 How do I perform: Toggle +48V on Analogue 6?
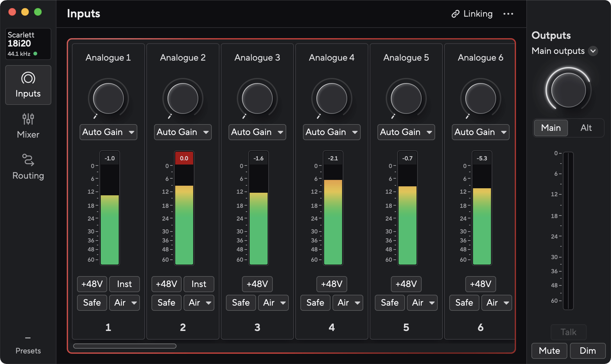[481, 284]
